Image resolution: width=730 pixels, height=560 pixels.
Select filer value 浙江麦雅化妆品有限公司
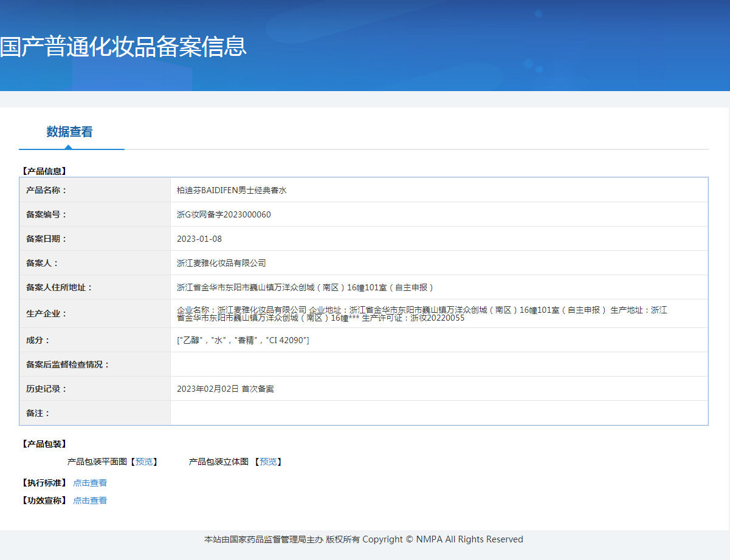click(x=221, y=263)
